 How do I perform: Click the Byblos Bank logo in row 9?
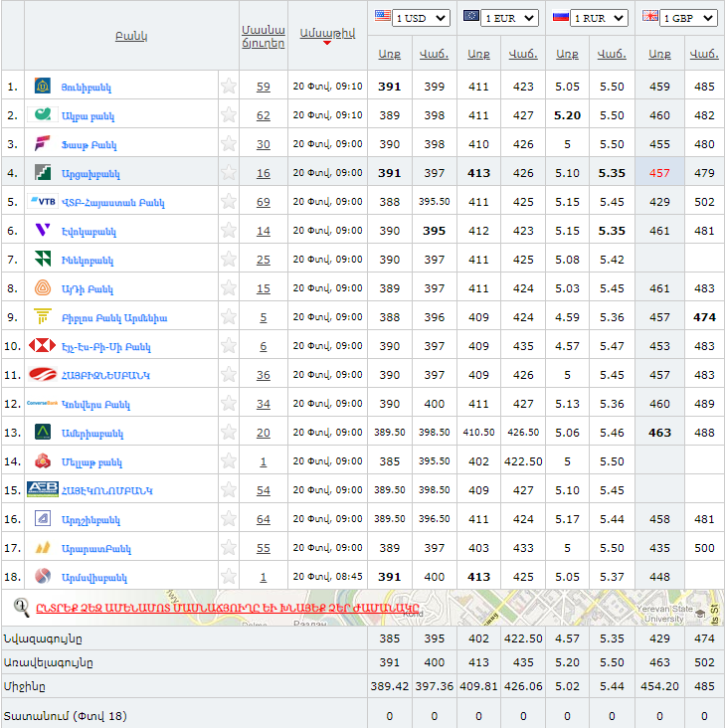click(x=43, y=316)
